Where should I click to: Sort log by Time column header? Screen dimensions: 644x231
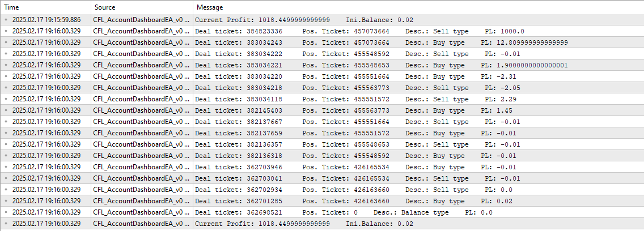[x=45, y=7]
